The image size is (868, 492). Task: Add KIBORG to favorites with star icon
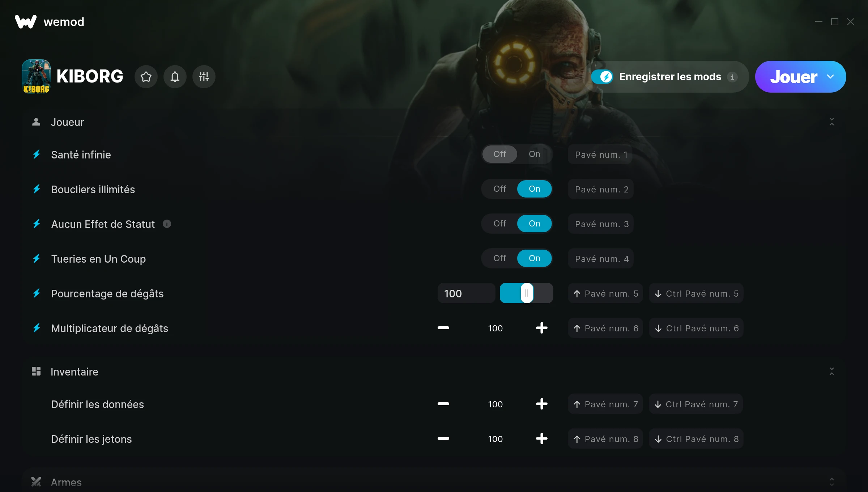146,77
